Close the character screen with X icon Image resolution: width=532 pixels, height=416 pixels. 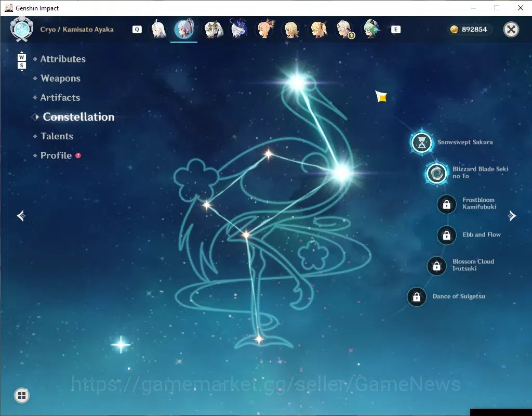511,30
